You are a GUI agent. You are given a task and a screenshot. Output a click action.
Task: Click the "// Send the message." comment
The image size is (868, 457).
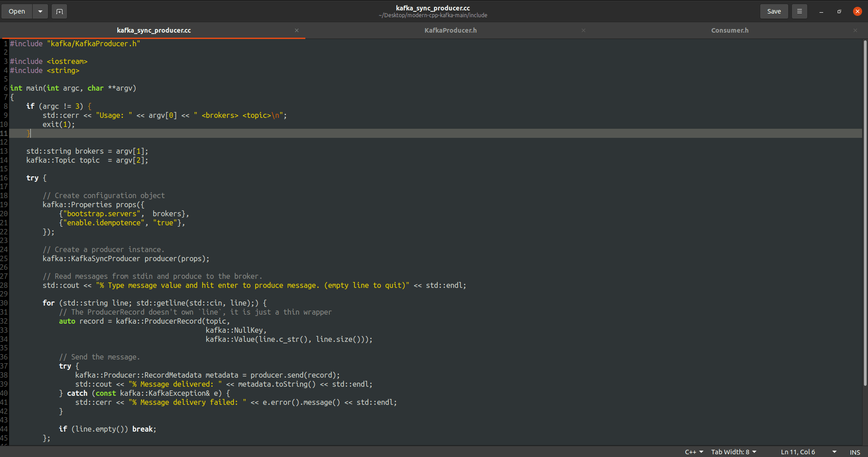(99, 357)
